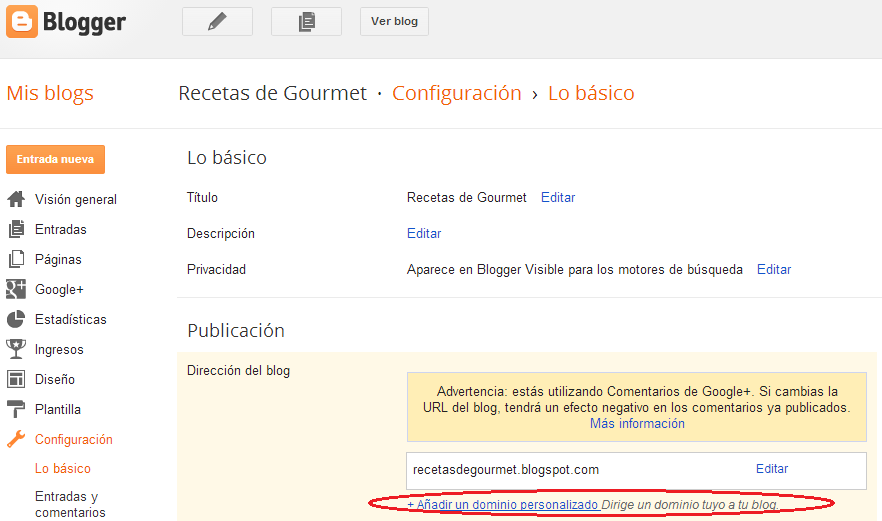Viewport: 882px width, 521px height.
Task: Edit the Privacidad setting
Action: tap(774, 270)
